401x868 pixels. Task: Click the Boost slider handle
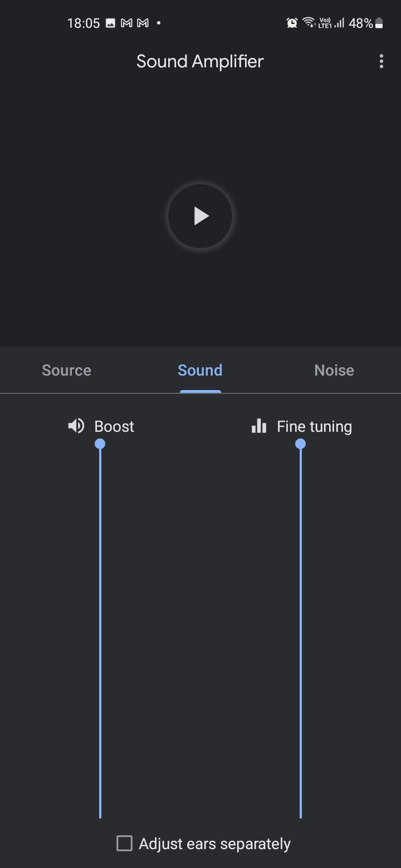100,443
